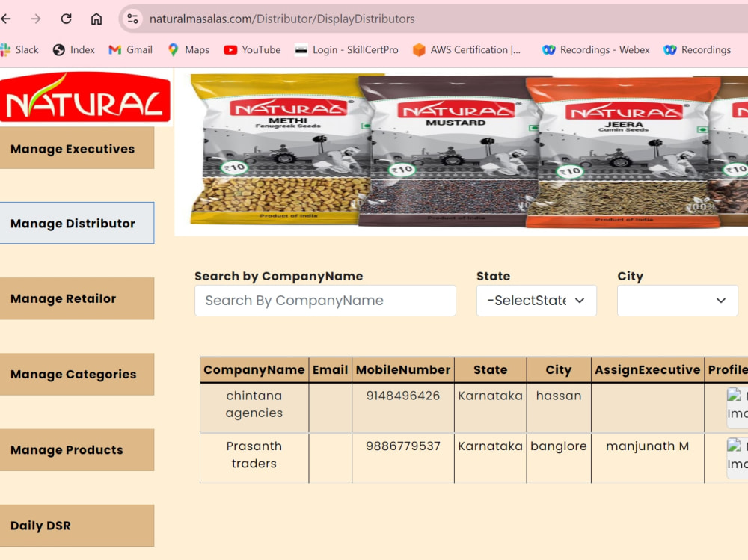Click the MobileNumber column header
Viewport: 748px width, 560px height.
pyautogui.click(x=403, y=369)
